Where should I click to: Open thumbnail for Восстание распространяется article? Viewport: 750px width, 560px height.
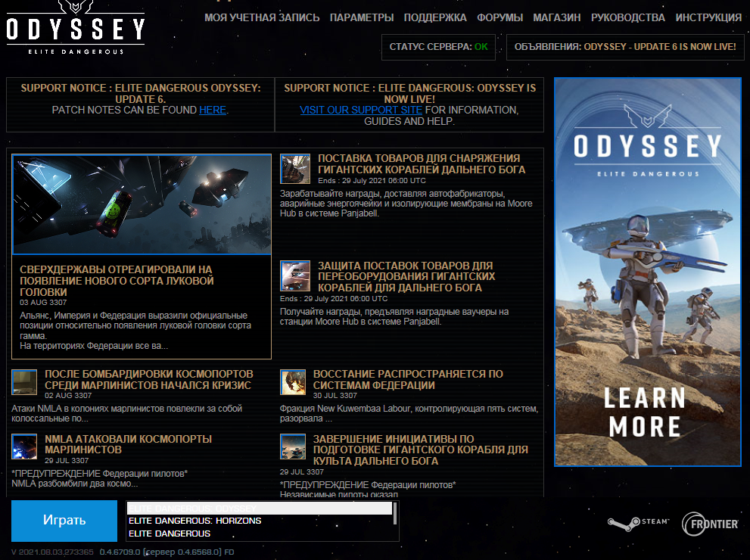pos(293,381)
